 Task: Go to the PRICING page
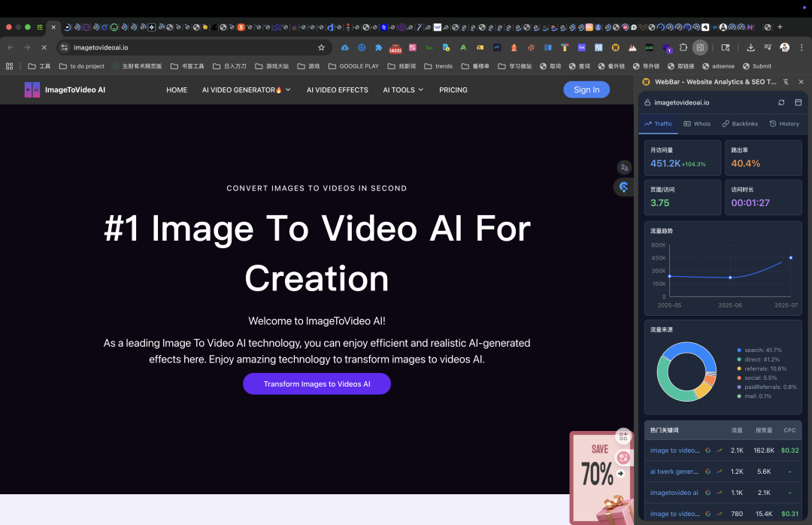pos(453,90)
